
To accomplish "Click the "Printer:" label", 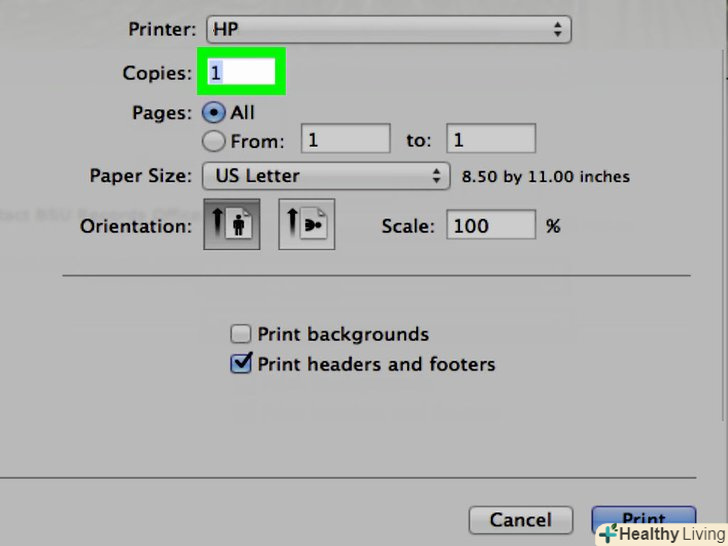I will (x=162, y=30).
